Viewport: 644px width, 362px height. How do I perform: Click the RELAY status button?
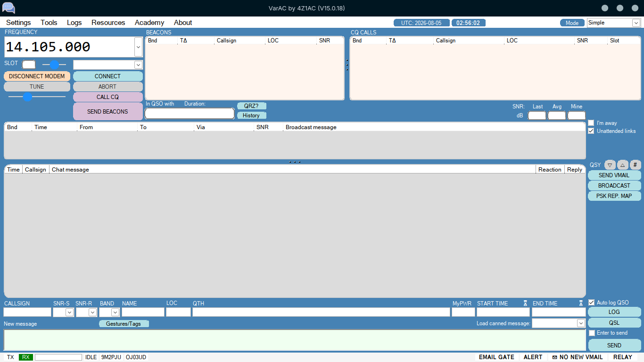pyautogui.click(x=623, y=357)
